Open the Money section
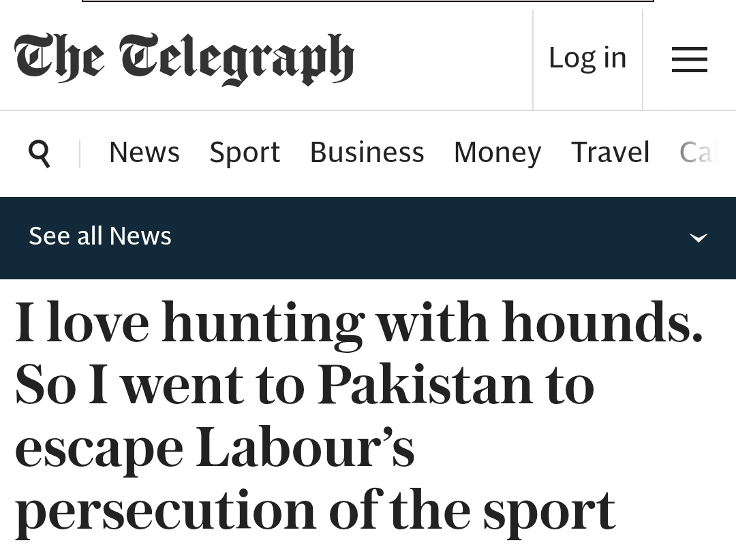 click(x=497, y=152)
